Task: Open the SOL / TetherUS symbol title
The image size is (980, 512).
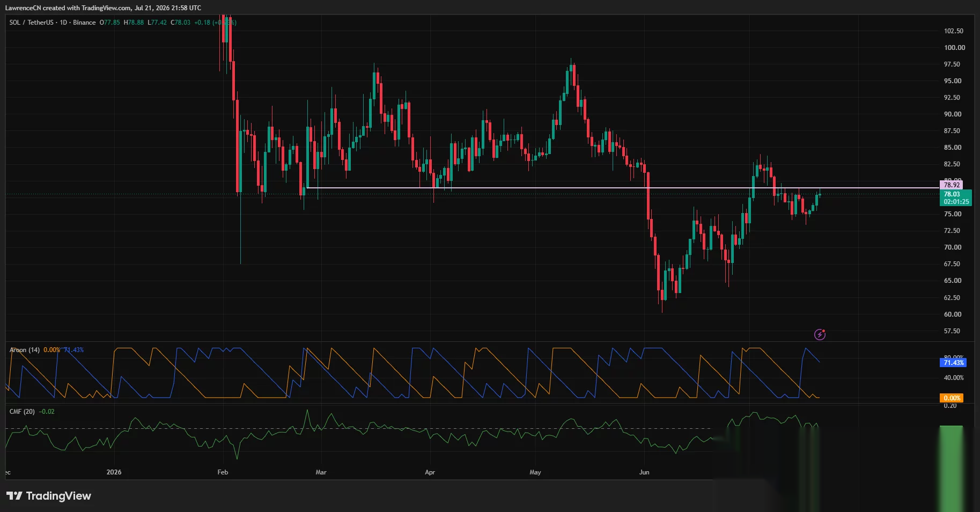Action: tap(31, 23)
